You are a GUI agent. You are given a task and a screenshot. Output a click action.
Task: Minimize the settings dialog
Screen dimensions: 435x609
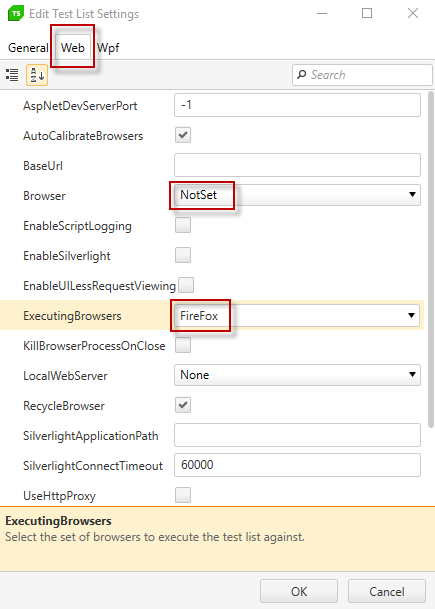[x=322, y=14]
